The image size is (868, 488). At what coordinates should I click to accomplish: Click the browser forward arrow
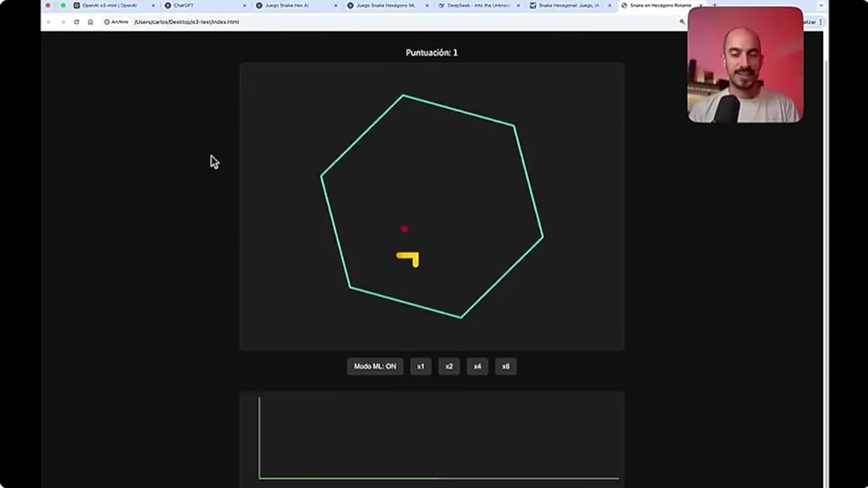(x=62, y=22)
